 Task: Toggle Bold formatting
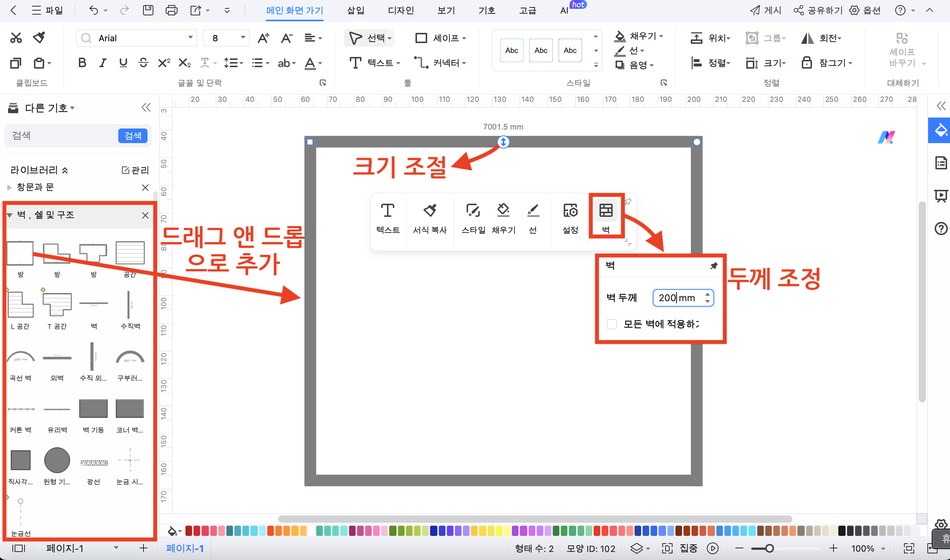82,63
